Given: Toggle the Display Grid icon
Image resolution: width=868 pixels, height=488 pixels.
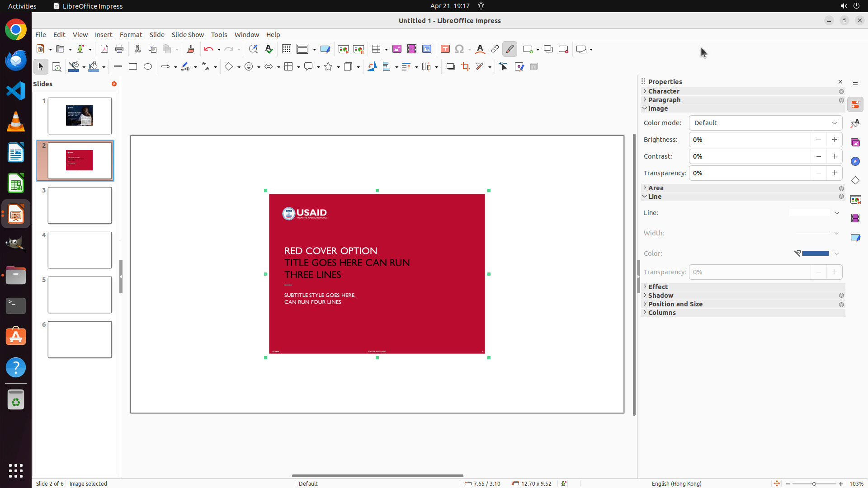Looking at the screenshot, I should (286, 49).
